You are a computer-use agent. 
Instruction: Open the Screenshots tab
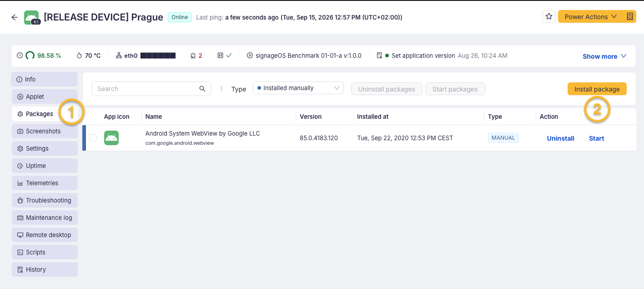click(45, 131)
